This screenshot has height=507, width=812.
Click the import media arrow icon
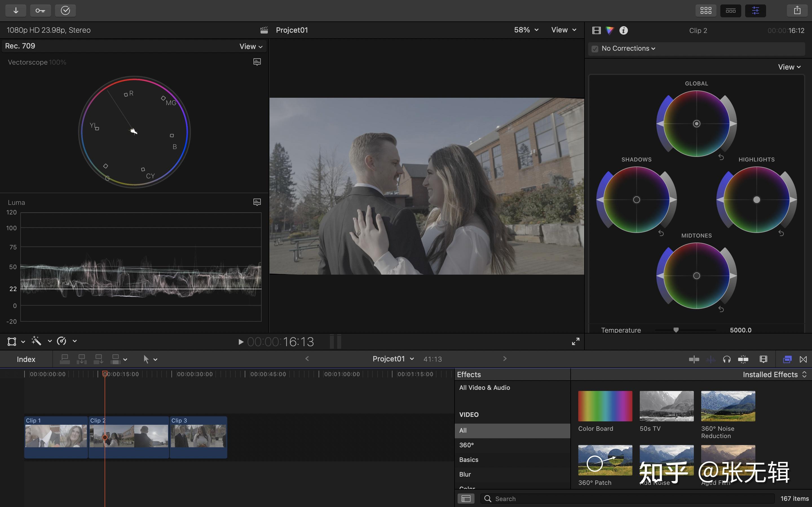click(16, 10)
